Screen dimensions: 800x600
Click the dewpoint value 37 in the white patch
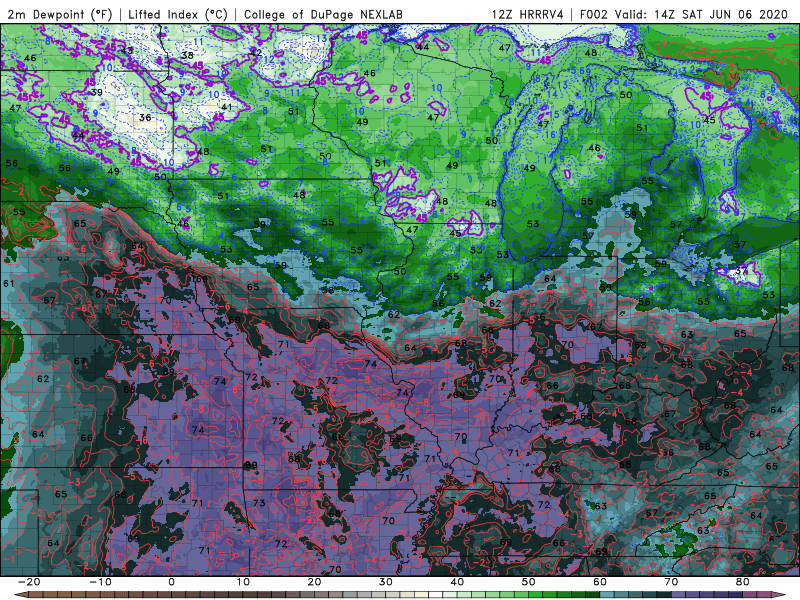pyautogui.click(x=741, y=271)
